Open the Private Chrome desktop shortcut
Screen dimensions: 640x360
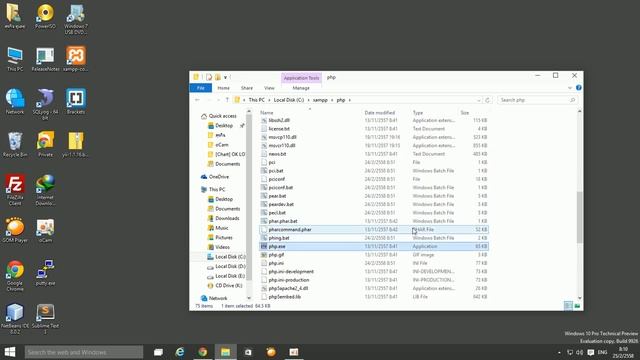coord(45,144)
